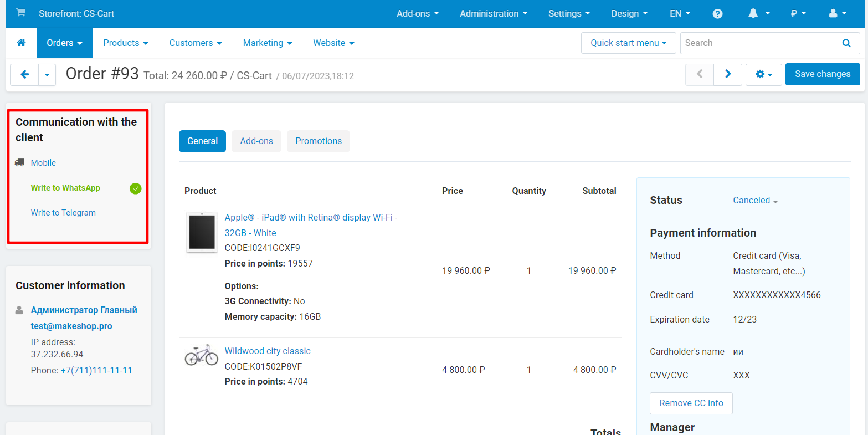
Task: Switch to the Promotions tab
Action: pos(318,141)
